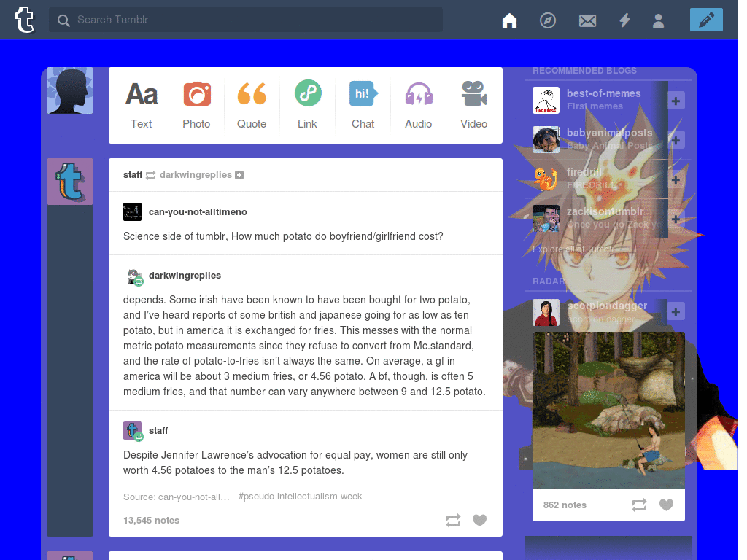Click firedrill Charmander avatar
This screenshot has width=747, height=560.
[x=546, y=179]
